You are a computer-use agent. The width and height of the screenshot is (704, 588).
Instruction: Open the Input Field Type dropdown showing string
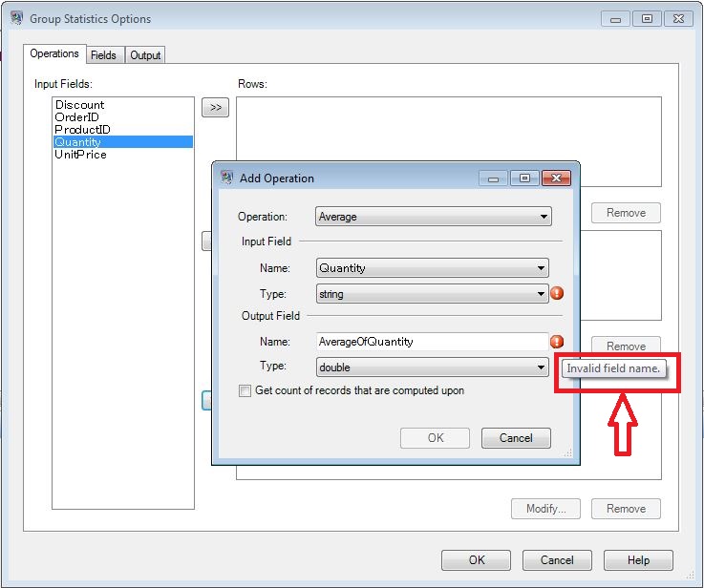click(x=432, y=294)
